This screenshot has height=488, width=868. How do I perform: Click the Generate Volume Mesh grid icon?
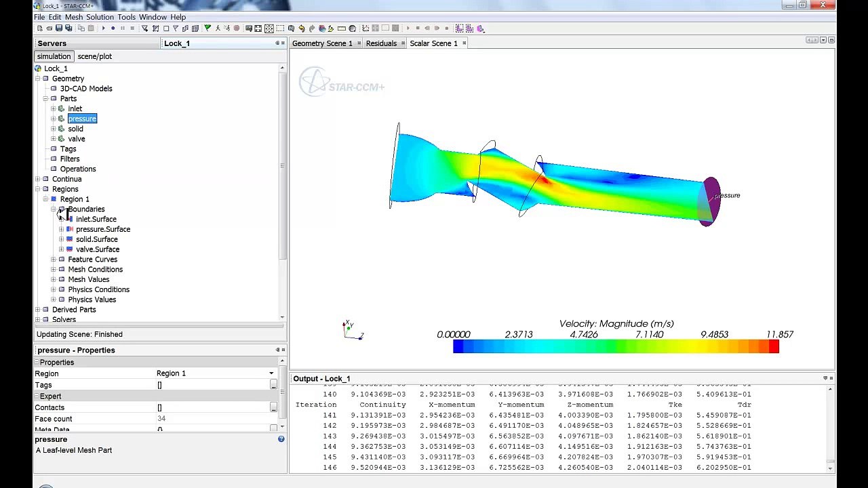(x=195, y=28)
